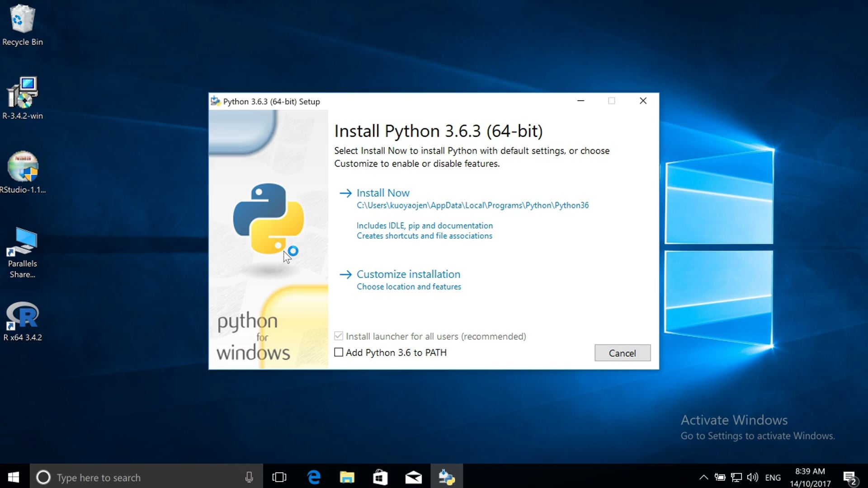
Task: Choose Customize installation option
Action: [x=408, y=274]
